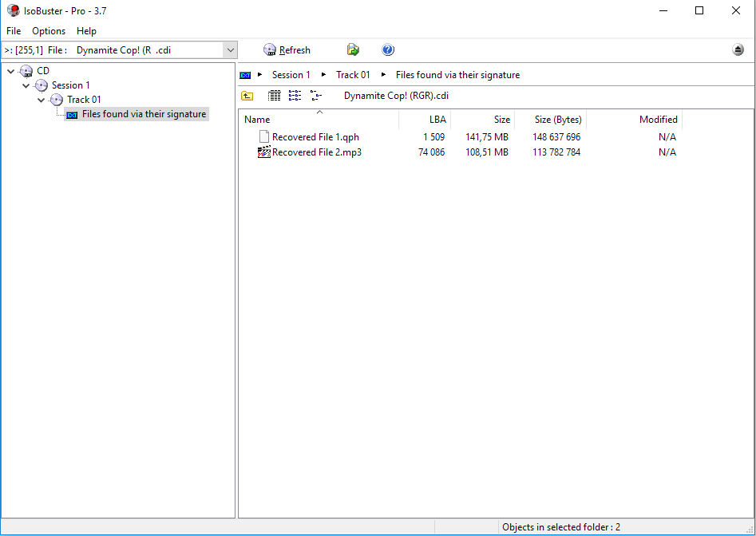
Task: Click the Objects in selected folder status text
Action: click(x=560, y=527)
